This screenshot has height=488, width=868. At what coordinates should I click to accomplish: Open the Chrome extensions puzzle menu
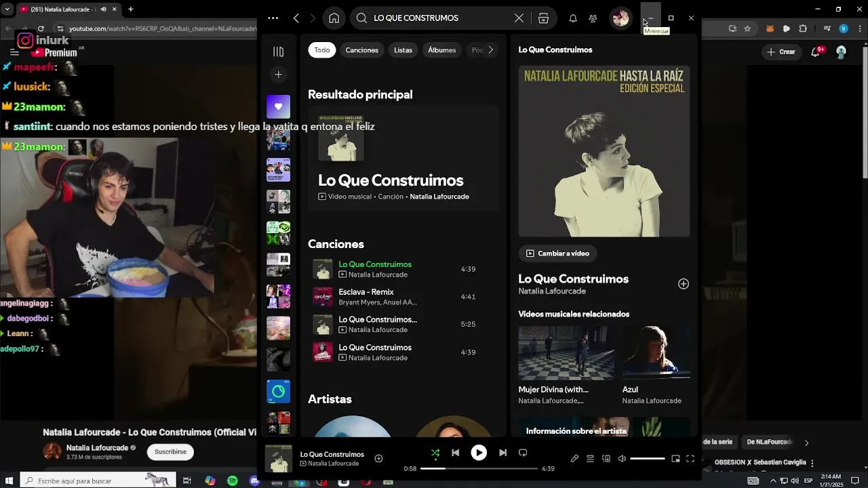[804, 28]
